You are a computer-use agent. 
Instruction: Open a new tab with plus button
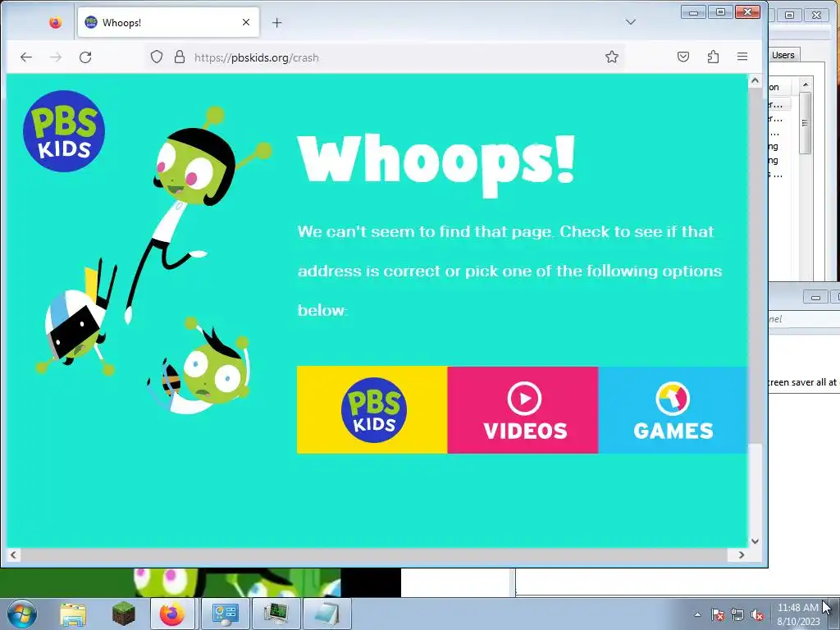(276, 22)
